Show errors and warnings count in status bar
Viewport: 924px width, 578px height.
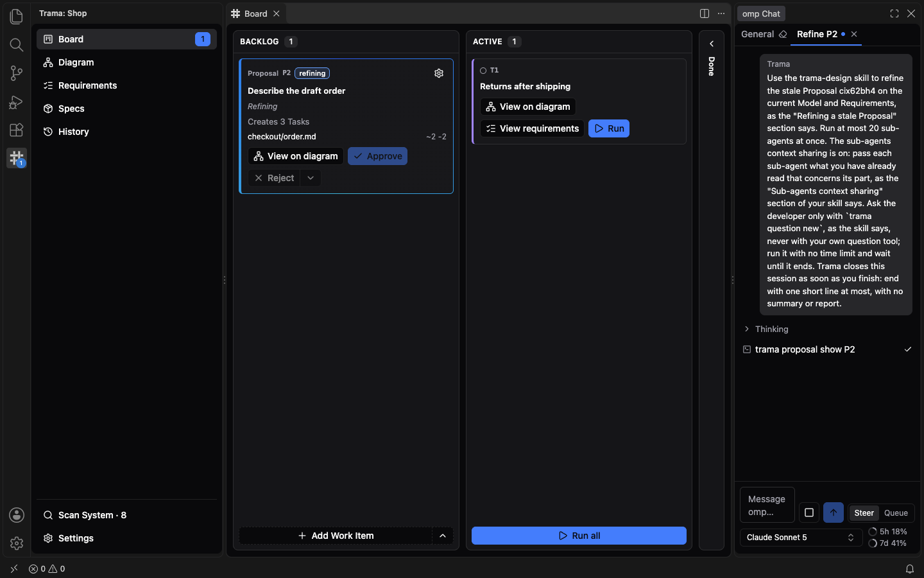pos(47,568)
